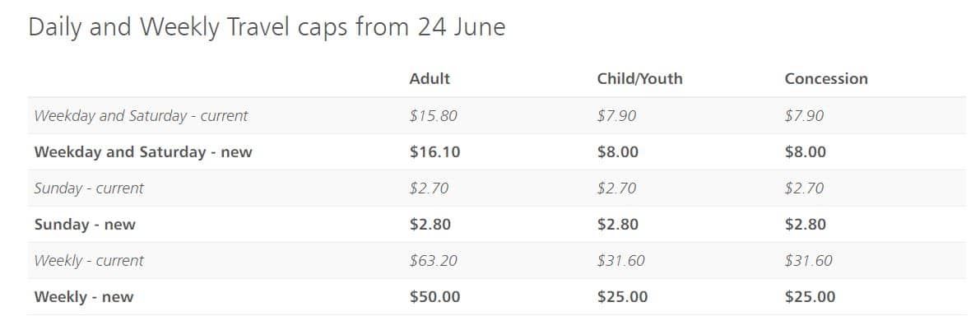
Task: Select the $63.20 weekly adult value
Action: point(433,261)
